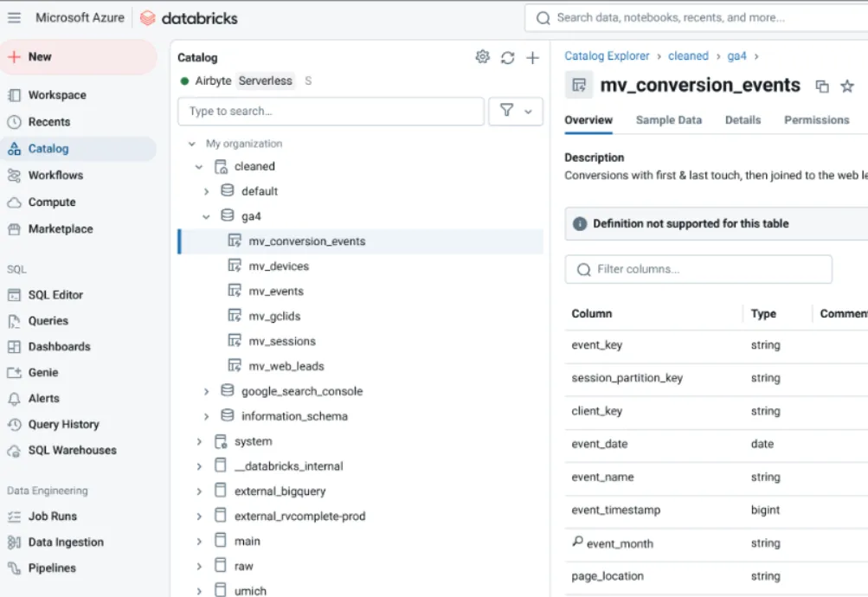868x597 pixels.
Task: Open the Permissions tab
Action: tap(814, 119)
